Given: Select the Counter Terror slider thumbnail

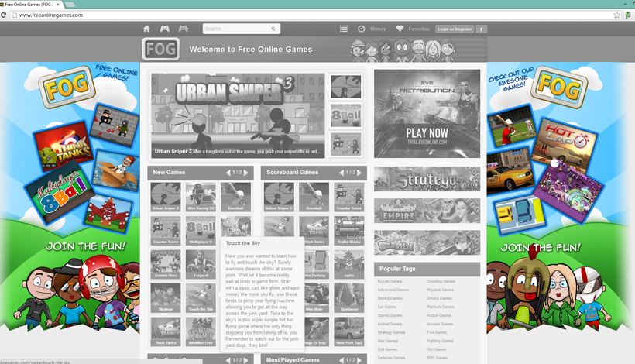Looking at the screenshot, I should point(345,144).
